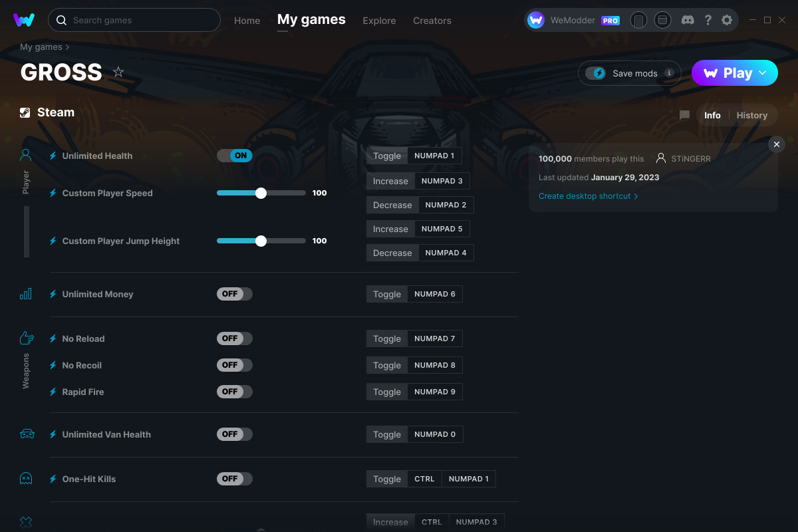Toggle the Save mods switch

pyautogui.click(x=596, y=73)
